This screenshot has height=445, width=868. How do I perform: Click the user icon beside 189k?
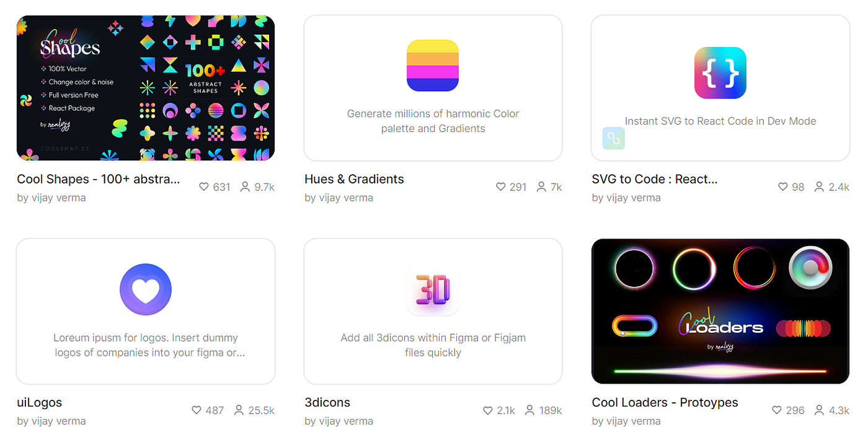coord(529,410)
